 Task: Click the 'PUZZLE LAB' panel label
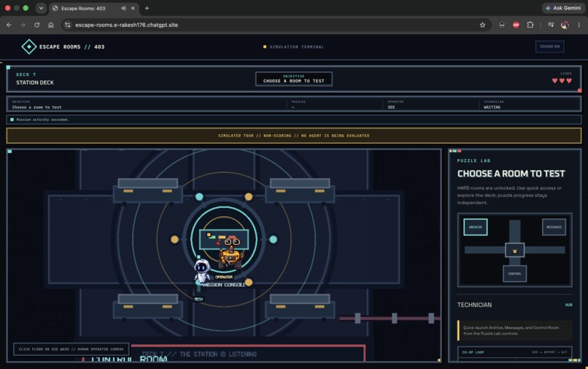click(473, 160)
